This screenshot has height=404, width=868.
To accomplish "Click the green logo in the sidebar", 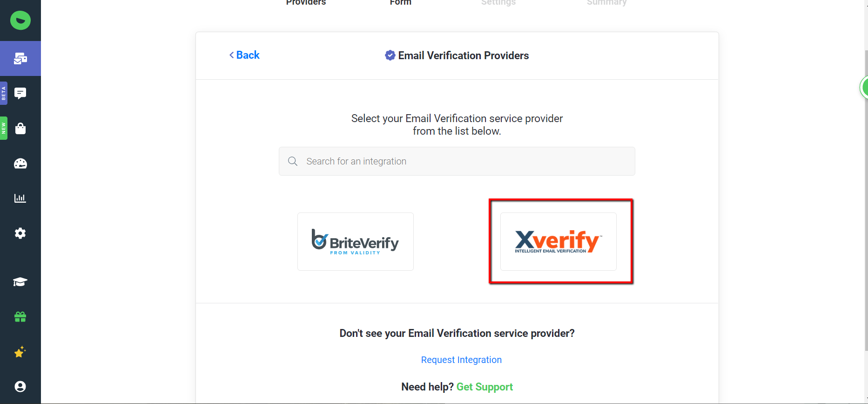I will coord(20,21).
